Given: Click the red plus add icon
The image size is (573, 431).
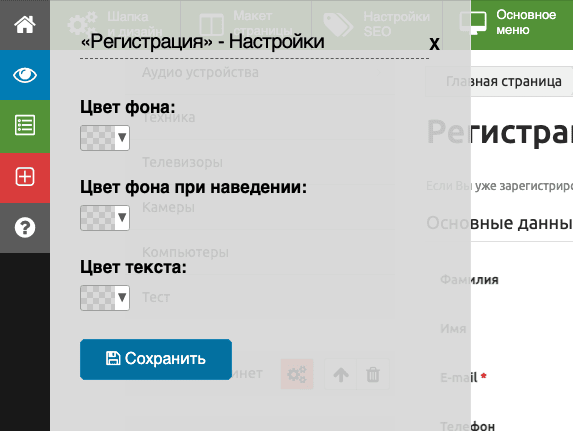Looking at the screenshot, I should click(25, 177).
